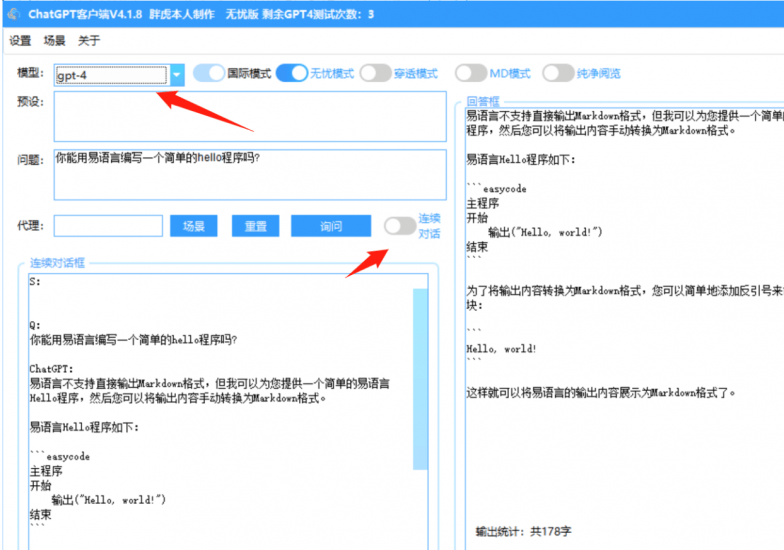784x550 pixels.
Task: Click the ChatGPT: label in conversation box
Action: coord(52,369)
